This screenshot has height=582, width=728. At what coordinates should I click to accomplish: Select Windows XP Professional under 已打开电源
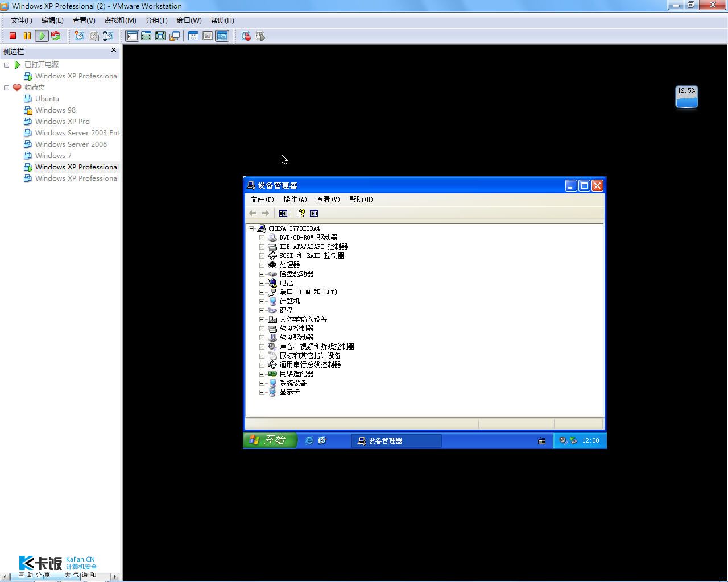(76, 76)
